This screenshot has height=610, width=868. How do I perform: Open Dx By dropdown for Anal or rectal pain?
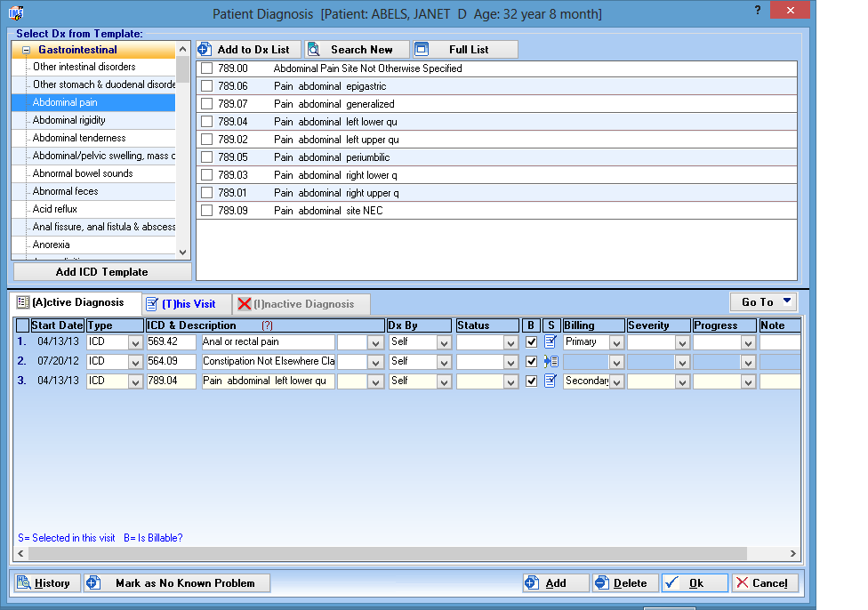click(x=444, y=342)
